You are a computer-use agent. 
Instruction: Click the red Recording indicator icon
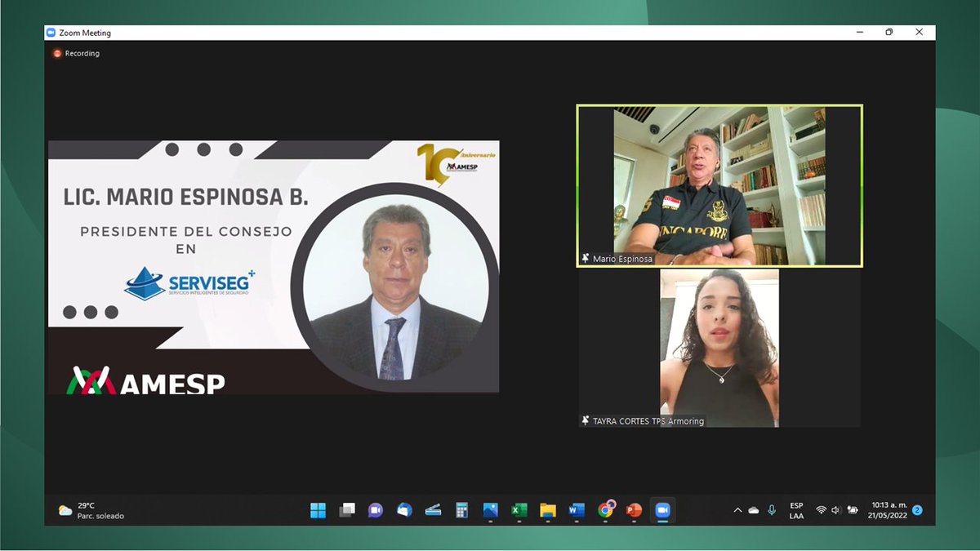tap(57, 53)
